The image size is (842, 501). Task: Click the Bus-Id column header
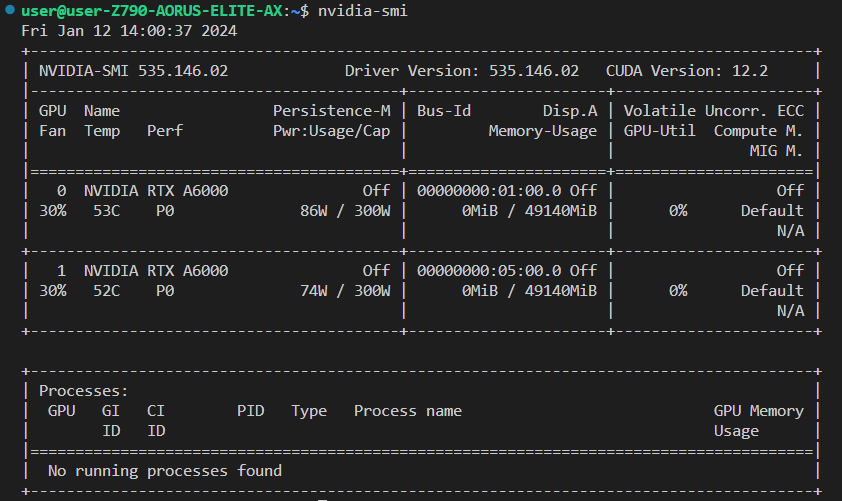click(444, 111)
